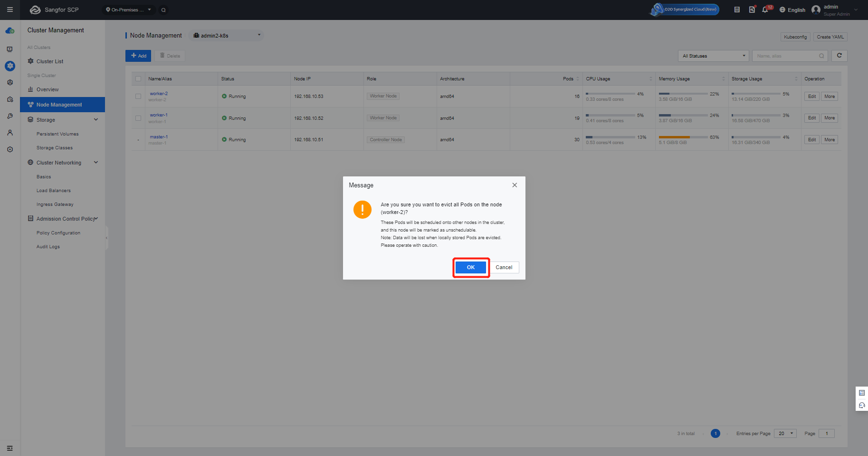Check the worker-2 row checkbox
Image resolution: width=868 pixels, height=456 pixels.
click(x=138, y=97)
